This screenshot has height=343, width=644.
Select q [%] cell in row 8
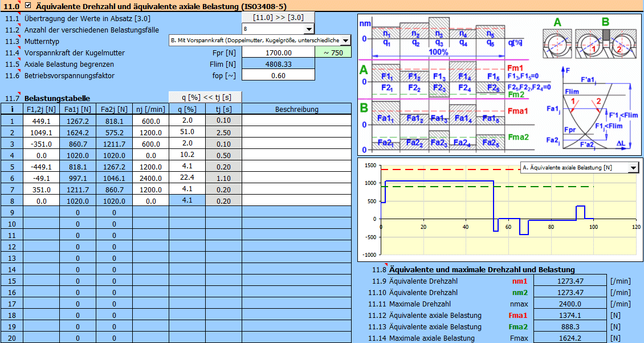point(188,201)
